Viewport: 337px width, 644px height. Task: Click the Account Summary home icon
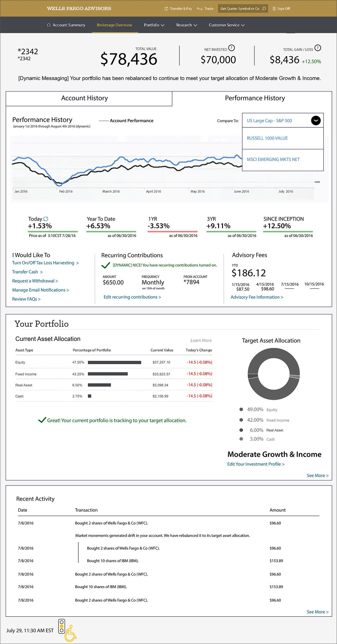[x=49, y=25]
